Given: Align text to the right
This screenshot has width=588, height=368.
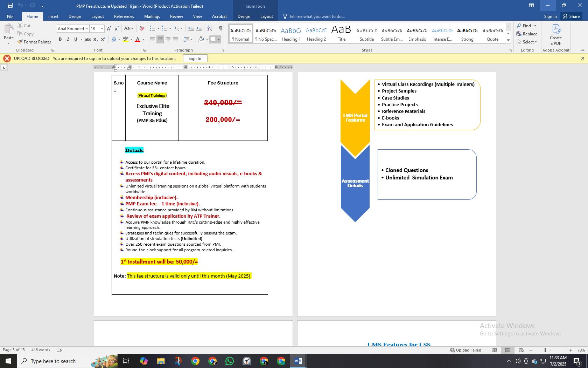Looking at the screenshot, I should [x=168, y=39].
